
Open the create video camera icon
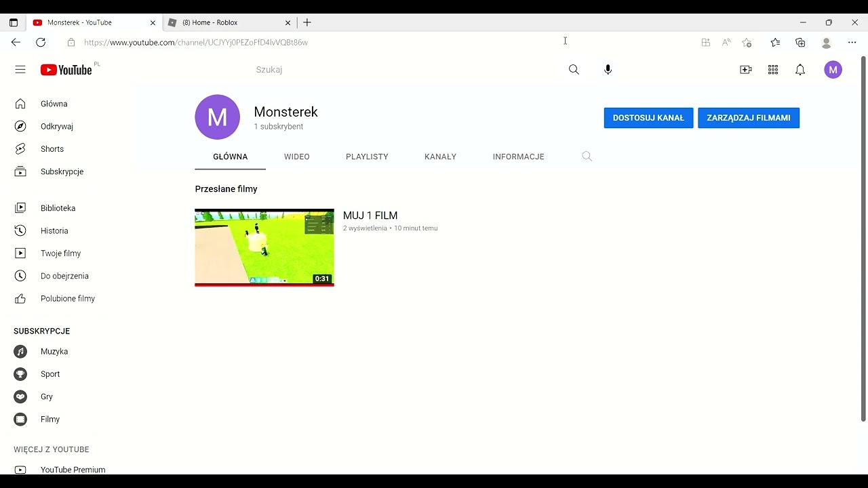click(746, 70)
